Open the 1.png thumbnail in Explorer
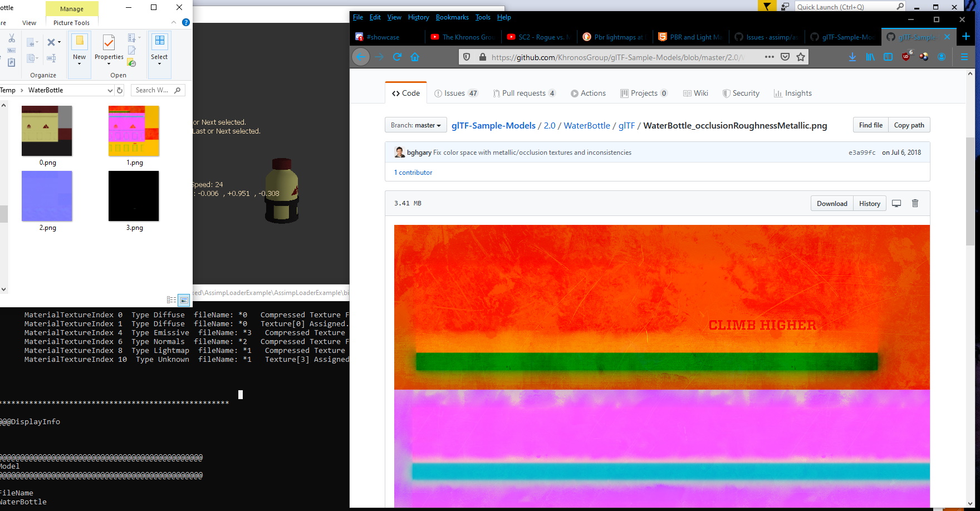Screen dimensions: 980x511 (x=134, y=131)
